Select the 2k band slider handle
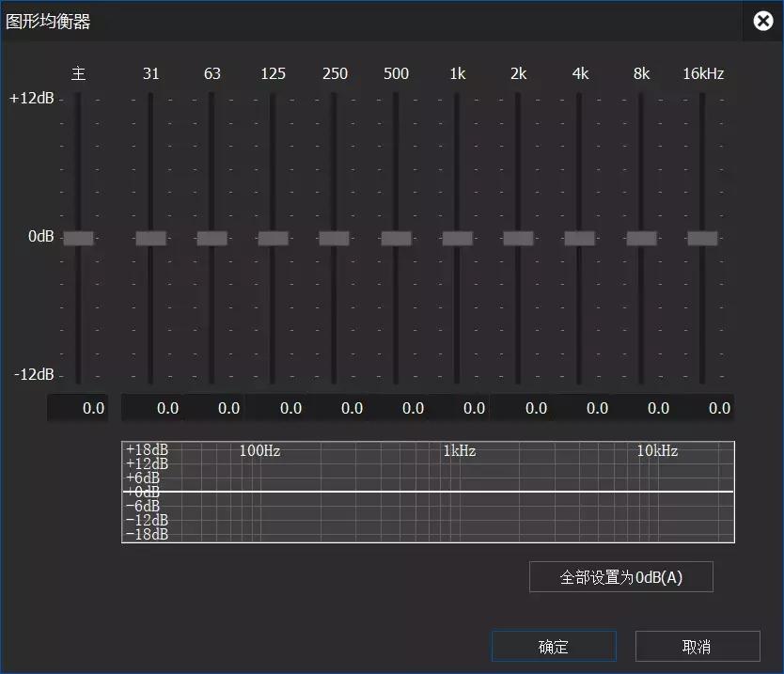Viewport: 784px width, 674px height. pyautogui.click(x=518, y=238)
